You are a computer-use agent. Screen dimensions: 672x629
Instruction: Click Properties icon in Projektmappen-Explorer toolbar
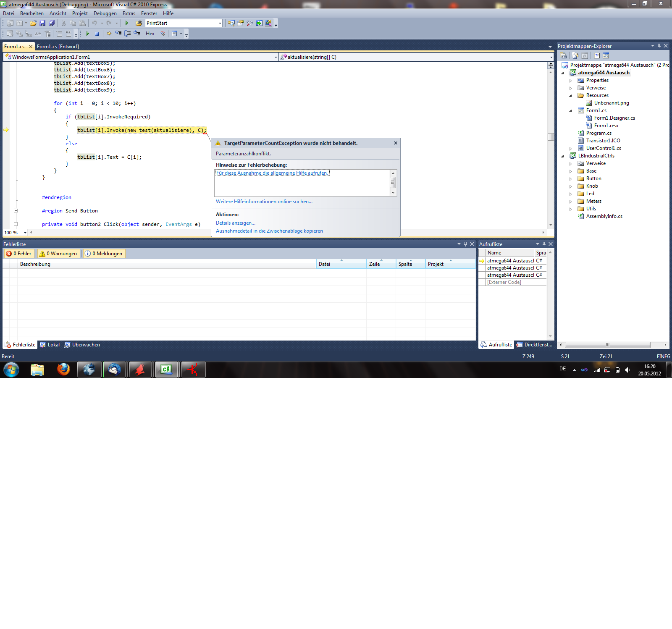(x=563, y=55)
